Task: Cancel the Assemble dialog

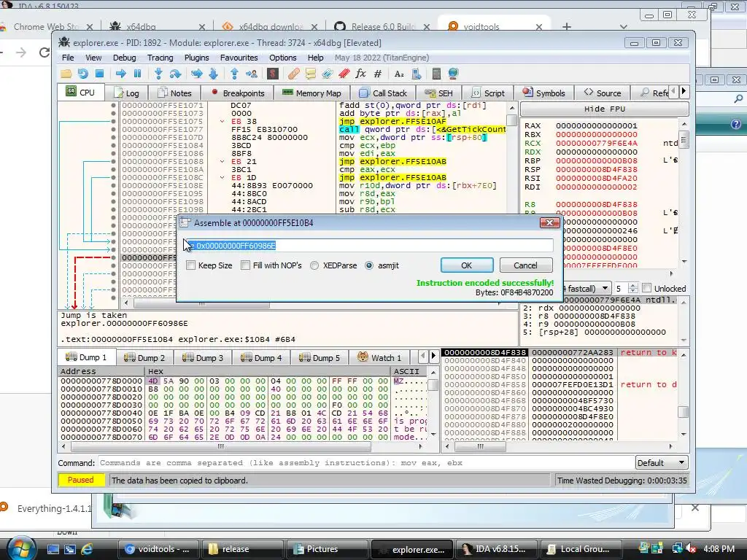Action: tap(525, 265)
